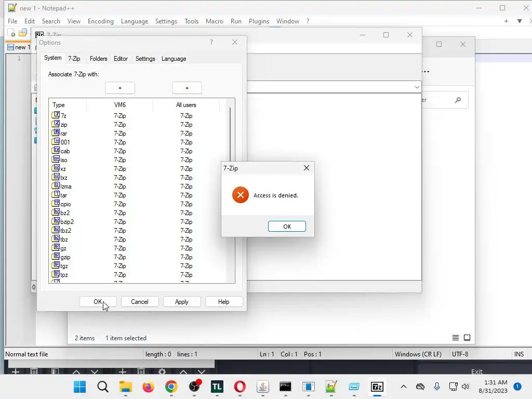Open the Settings tab in Options
Viewport: 532px width, 399px height.
pyautogui.click(x=145, y=59)
